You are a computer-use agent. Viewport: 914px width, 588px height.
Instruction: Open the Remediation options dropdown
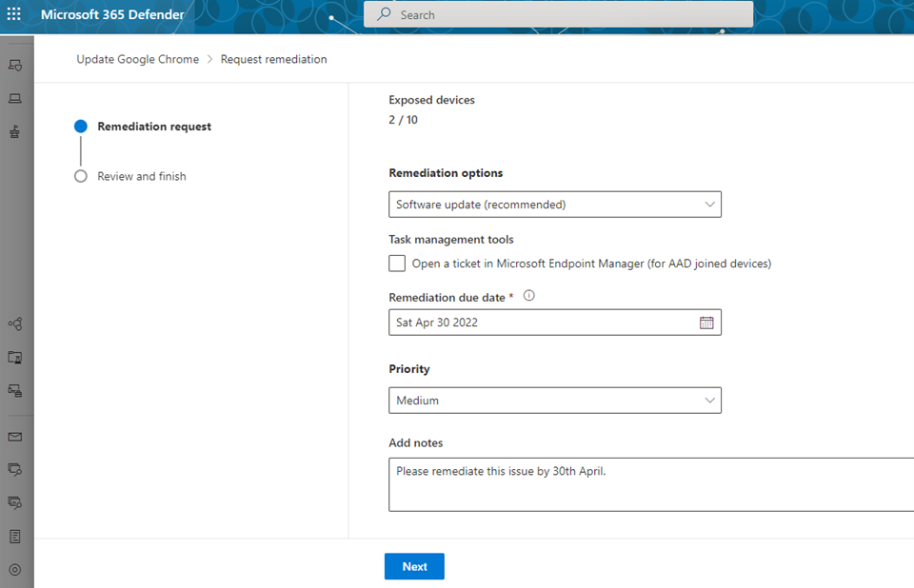click(555, 204)
